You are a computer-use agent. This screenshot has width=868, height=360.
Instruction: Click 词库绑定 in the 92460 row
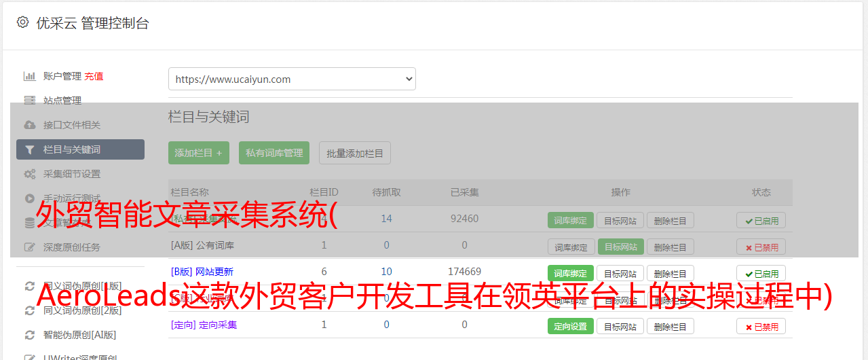pyautogui.click(x=571, y=220)
